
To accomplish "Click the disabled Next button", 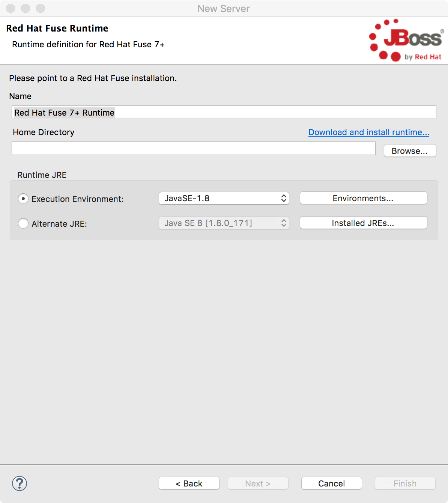I will (x=258, y=483).
